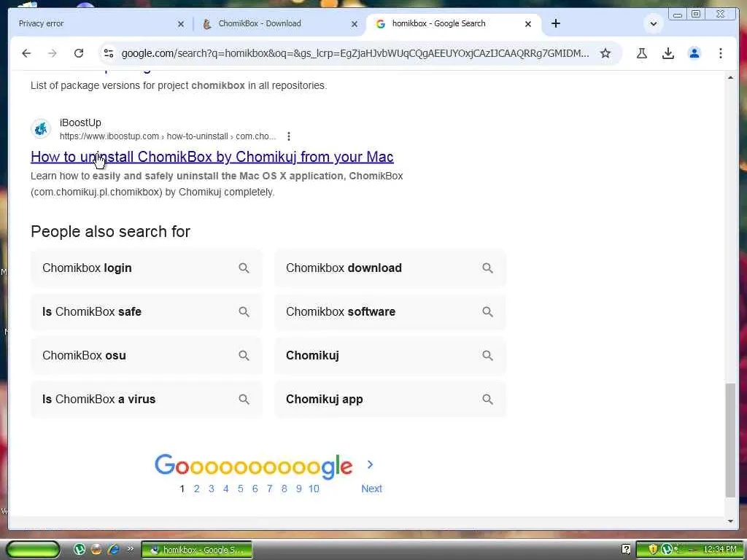Click magnifier icon on Chomikbox software
The image size is (747, 560).
487,312
